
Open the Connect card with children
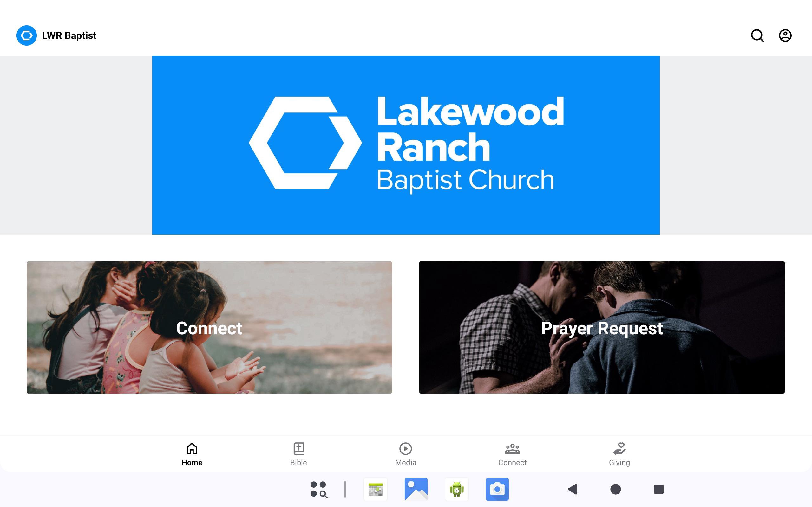click(x=209, y=327)
